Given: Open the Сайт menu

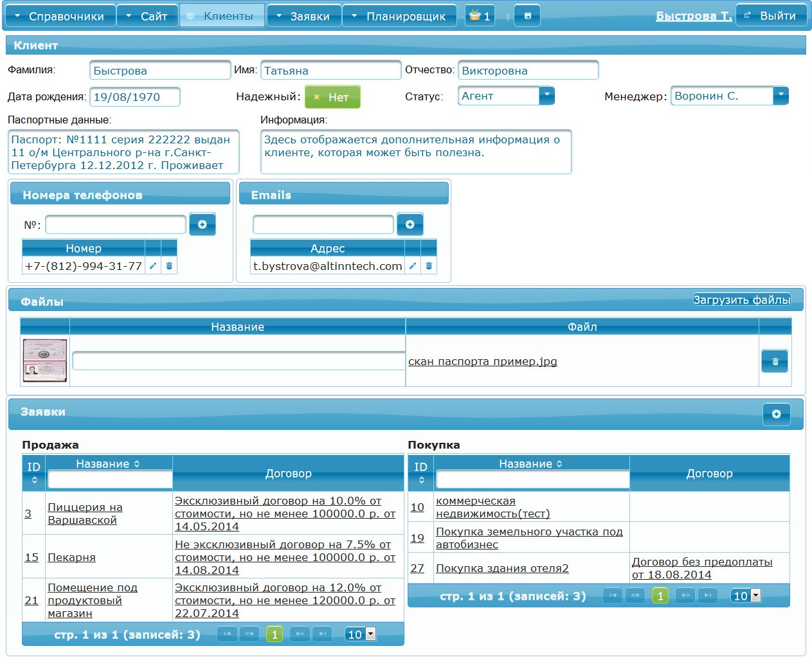Looking at the screenshot, I should coord(147,16).
